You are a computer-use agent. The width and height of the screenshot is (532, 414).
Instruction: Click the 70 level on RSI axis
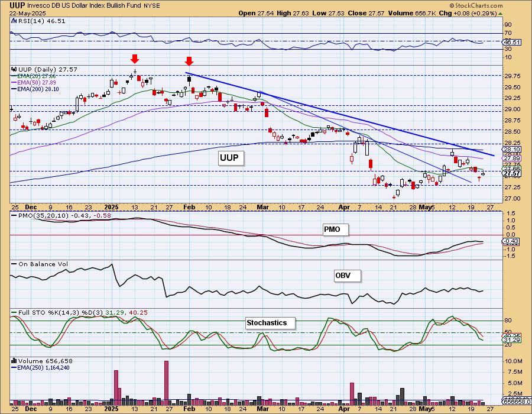click(508, 33)
